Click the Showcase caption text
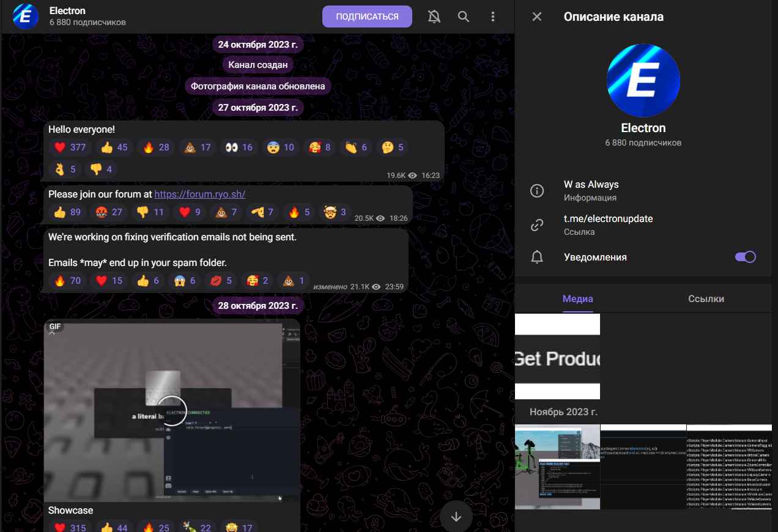The height and width of the screenshot is (532, 778). [71, 510]
